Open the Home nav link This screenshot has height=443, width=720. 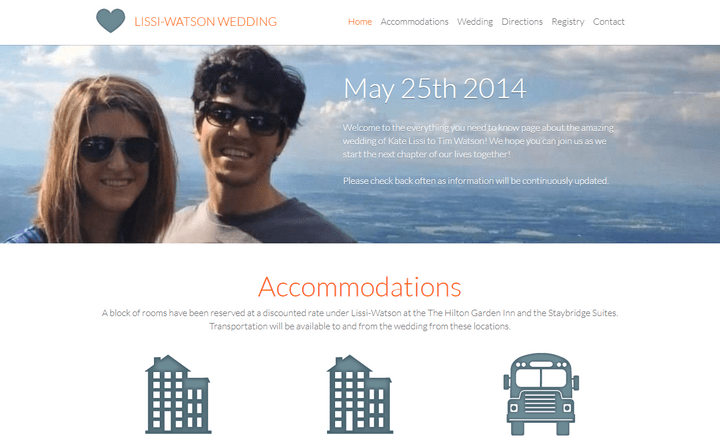pos(360,22)
